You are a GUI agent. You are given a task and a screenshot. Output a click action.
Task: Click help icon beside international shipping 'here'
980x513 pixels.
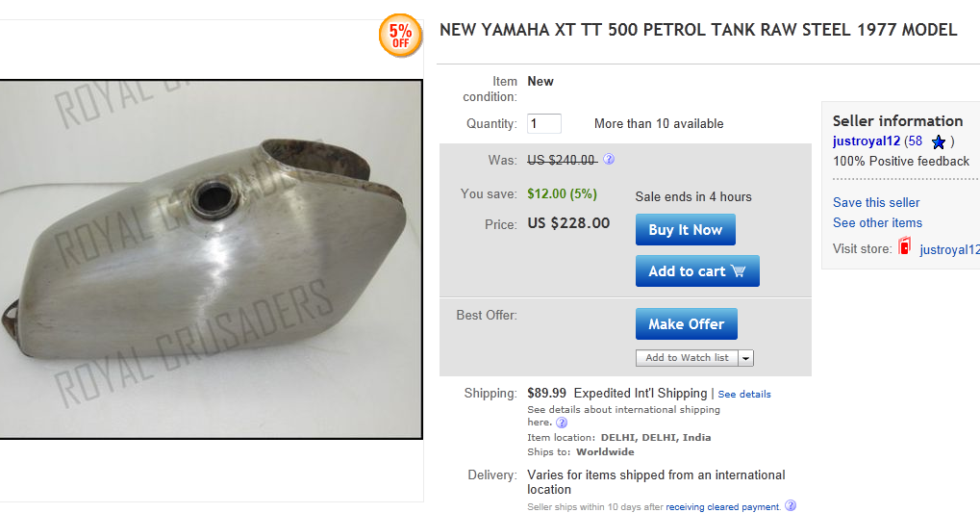point(562,423)
